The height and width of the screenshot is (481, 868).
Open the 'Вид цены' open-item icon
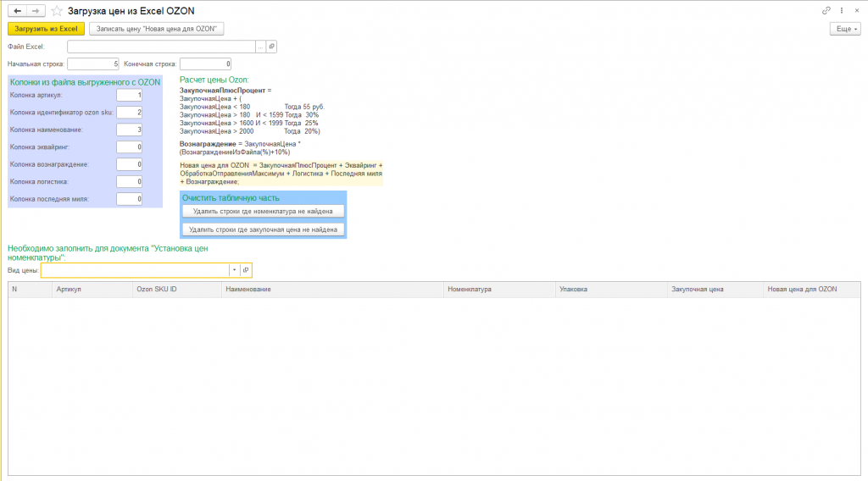(x=246, y=270)
